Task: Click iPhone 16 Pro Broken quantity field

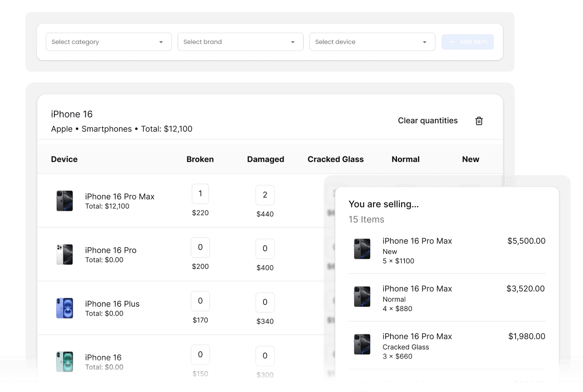Action: (200, 247)
